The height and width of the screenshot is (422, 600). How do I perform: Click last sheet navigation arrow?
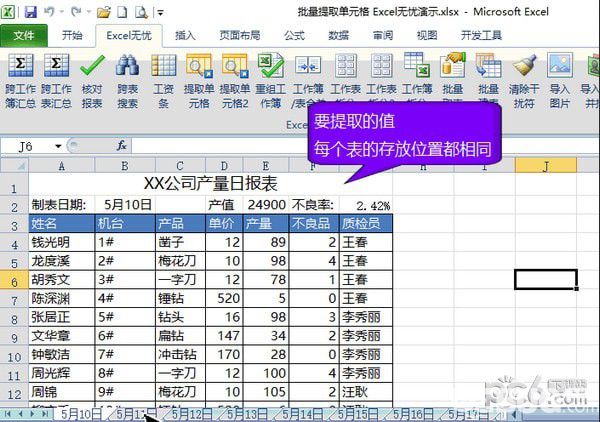tap(45, 414)
